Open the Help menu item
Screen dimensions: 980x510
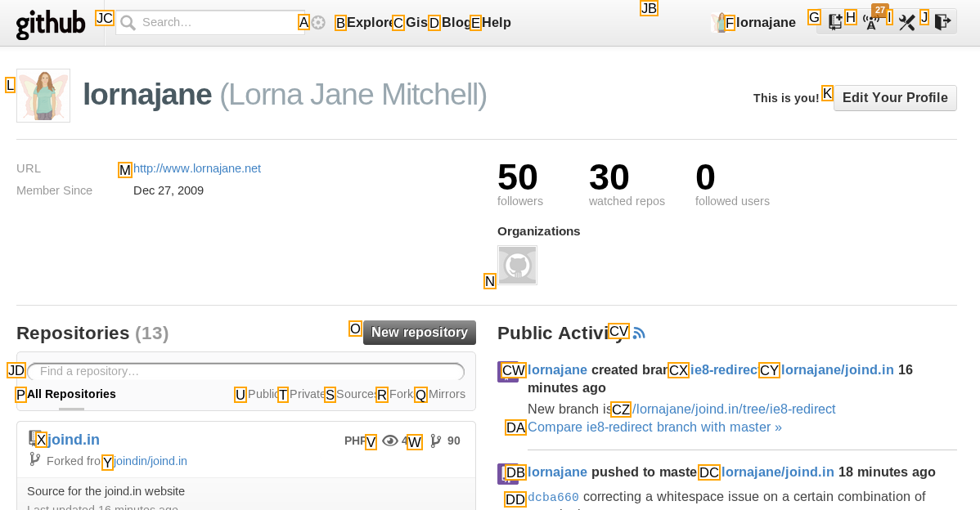point(497,22)
